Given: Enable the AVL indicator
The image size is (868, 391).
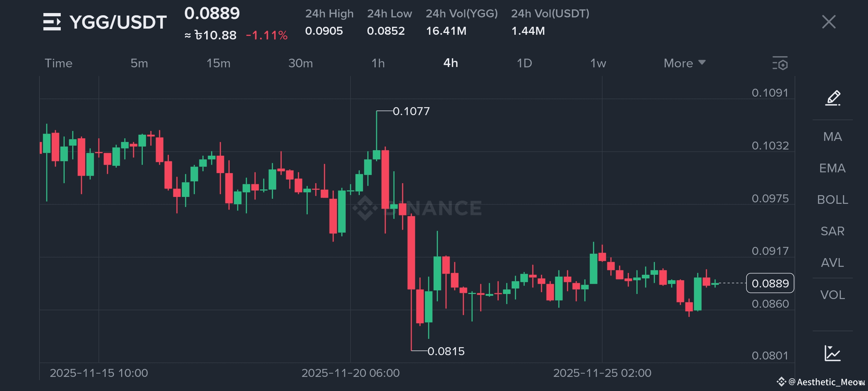Looking at the screenshot, I should tap(833, 262).
